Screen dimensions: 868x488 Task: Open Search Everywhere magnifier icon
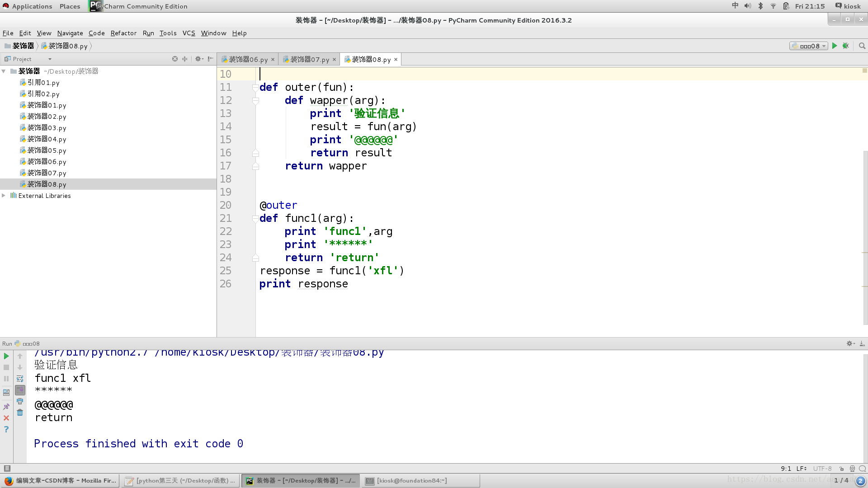(862, 46)
